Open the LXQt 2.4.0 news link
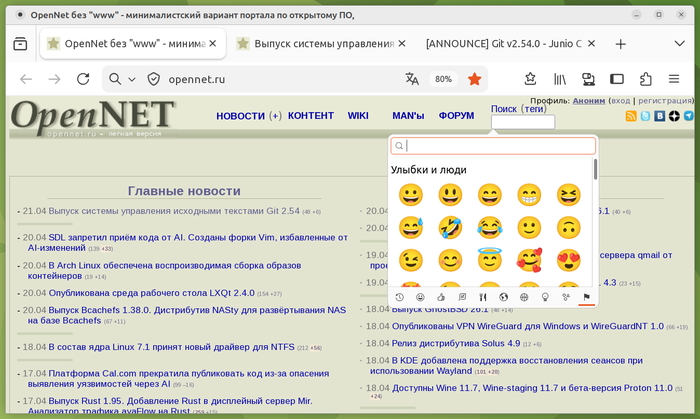This screenshot has width=700, height=419. pyautogui.click(x=151, y=293)
